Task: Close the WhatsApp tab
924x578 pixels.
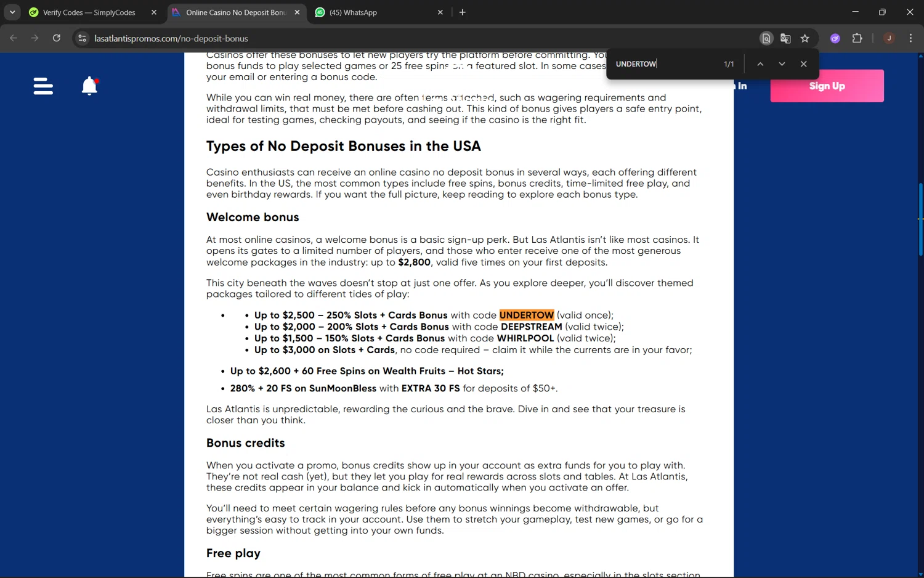Action: coord(440,12)
